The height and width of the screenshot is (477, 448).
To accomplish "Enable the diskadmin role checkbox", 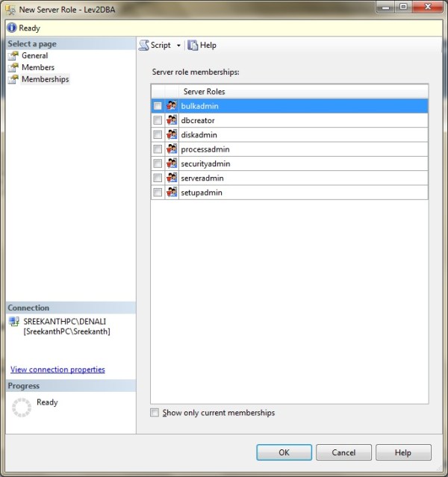I will click(158, 135).
